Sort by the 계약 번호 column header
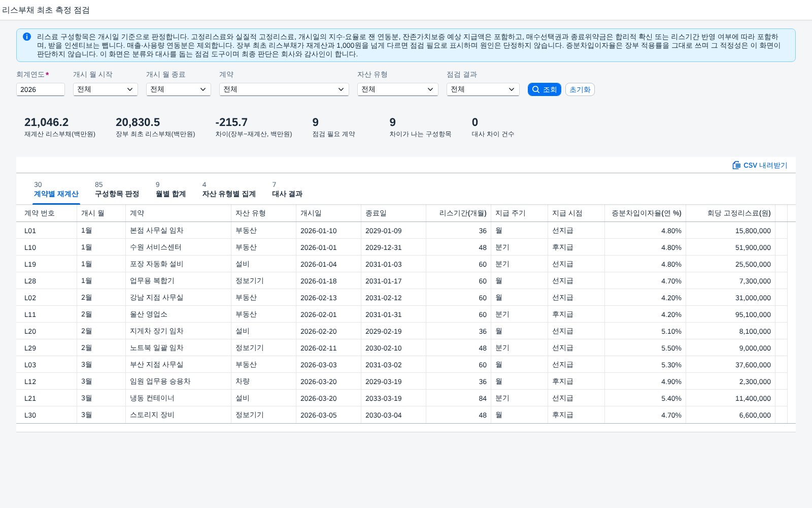 click(47, 213)
